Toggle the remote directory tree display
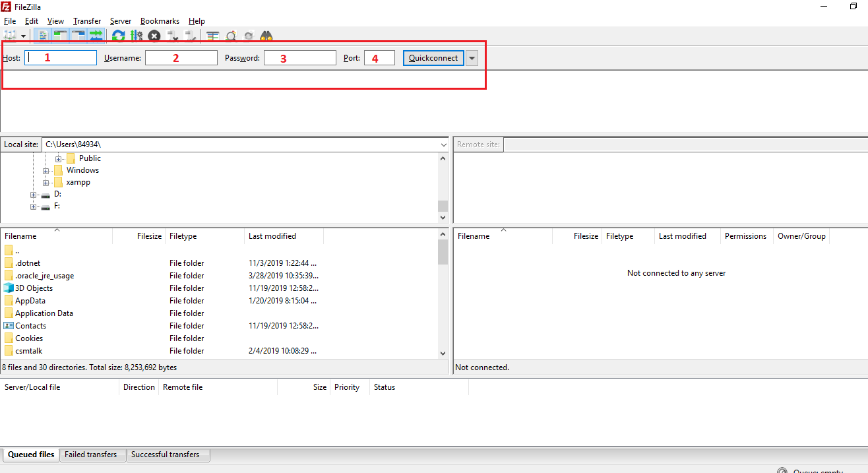 (x=78, y=36)
